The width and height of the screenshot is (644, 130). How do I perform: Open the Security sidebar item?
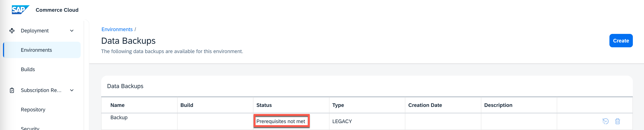[x=30, y=128]
